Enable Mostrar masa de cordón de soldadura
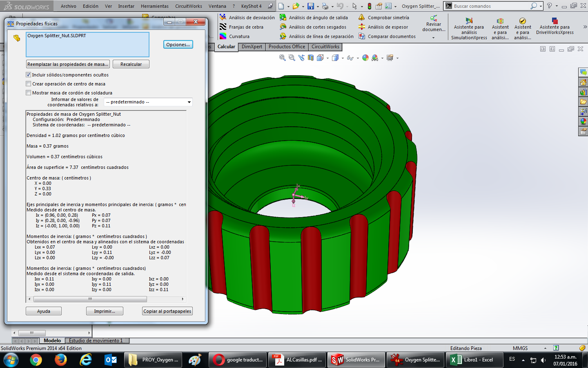The width and height of the screenshot is (588, 368). pyautogui.click(x=29, y=93)
